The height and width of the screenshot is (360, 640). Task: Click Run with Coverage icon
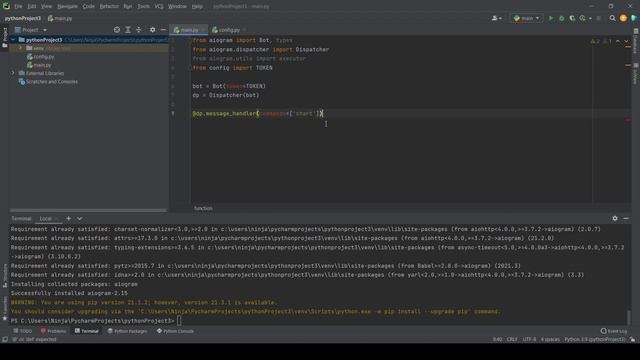(572, 18)
